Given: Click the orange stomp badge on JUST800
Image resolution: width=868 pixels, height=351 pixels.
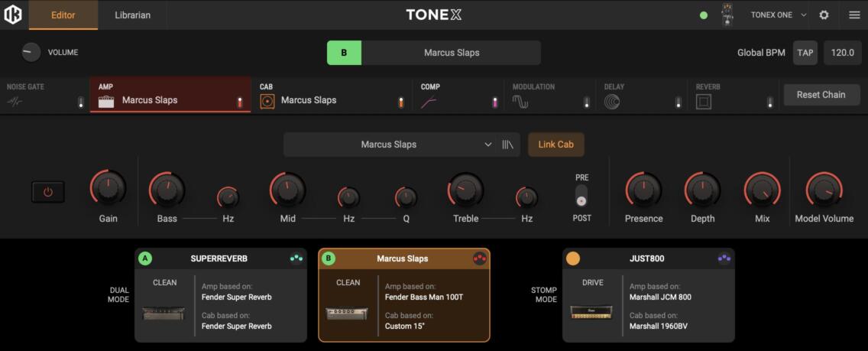Looking at the screenshot, I should pos(573,258).
